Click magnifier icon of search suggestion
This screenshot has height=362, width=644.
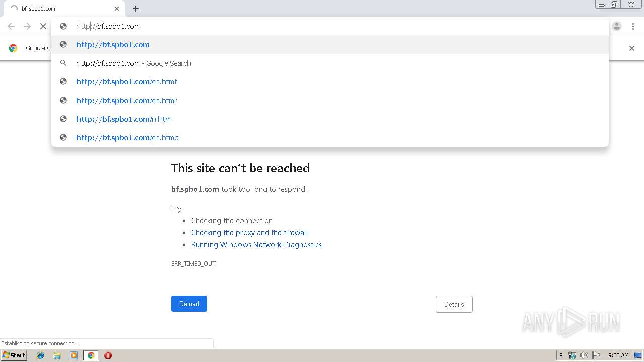click(x=63, y=63)
